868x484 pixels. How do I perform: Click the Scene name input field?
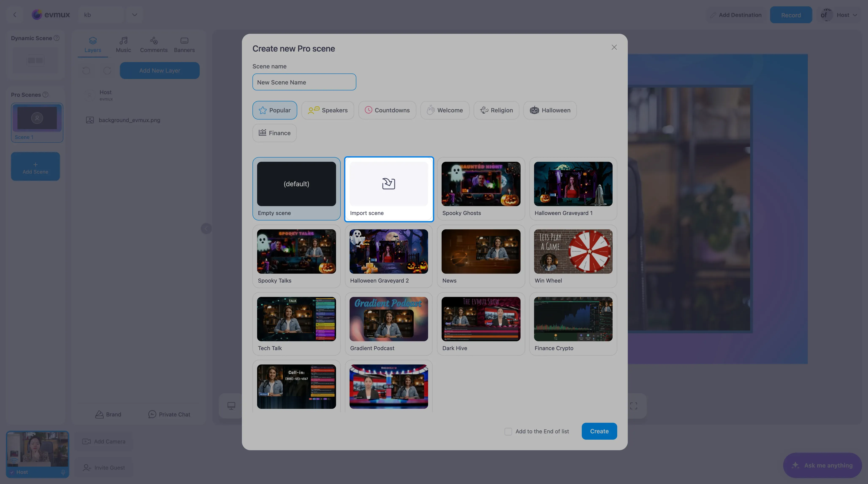[x=304, y=82]
